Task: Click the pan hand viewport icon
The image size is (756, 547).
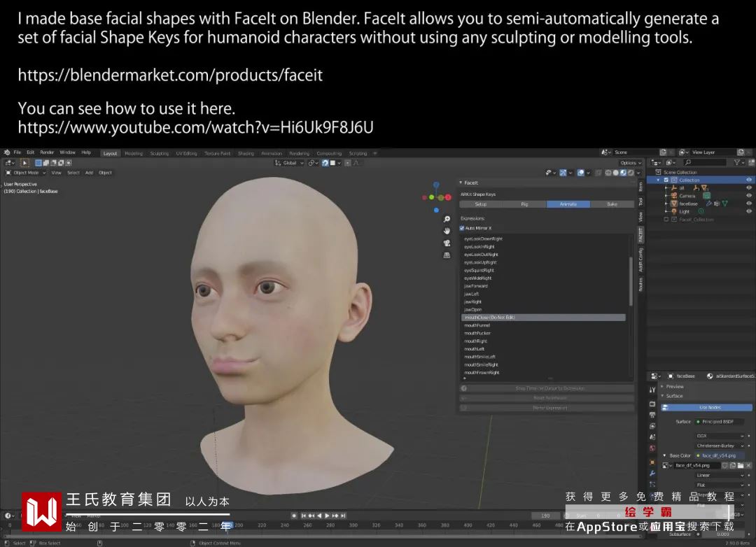Action: point(447,232)
